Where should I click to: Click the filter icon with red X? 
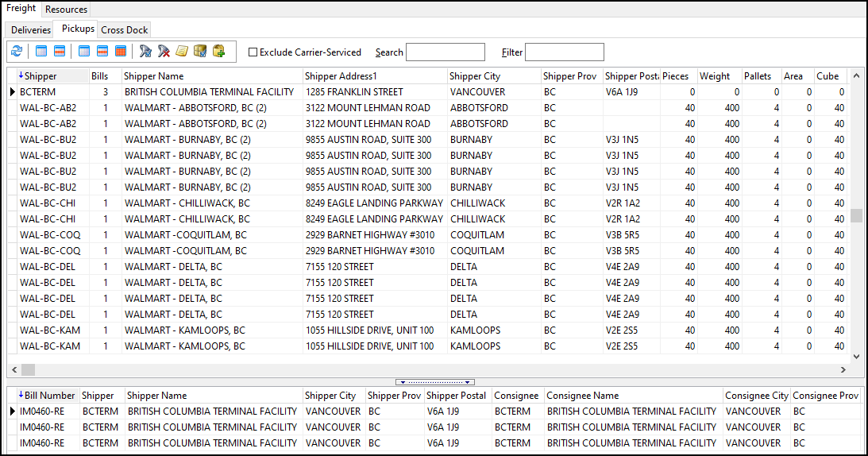[x=164, y=52]
